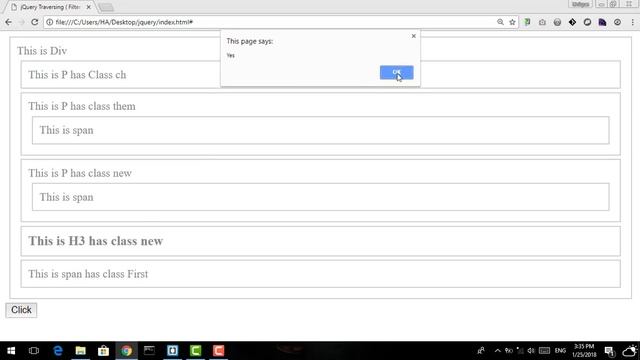The height and width of the screenshot is (360, 640).
Task: Close the jQuery Traversing tab
Action: pyautogui.click(x=89, y=7)
